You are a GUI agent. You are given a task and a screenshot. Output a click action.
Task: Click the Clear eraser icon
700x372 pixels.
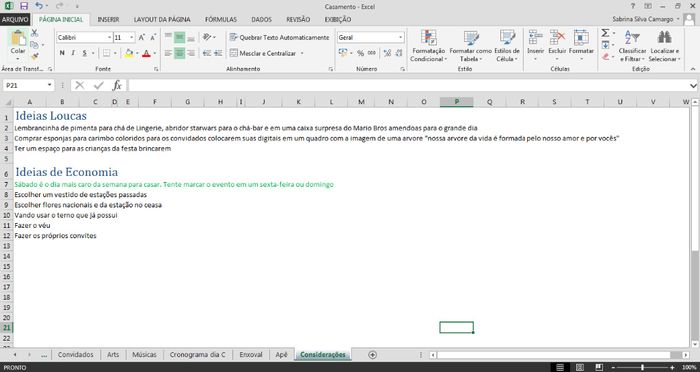[x=605, y=57]
